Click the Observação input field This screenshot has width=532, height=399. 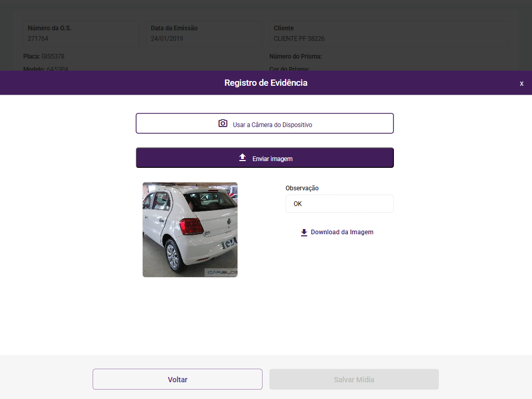click(339, 203)
